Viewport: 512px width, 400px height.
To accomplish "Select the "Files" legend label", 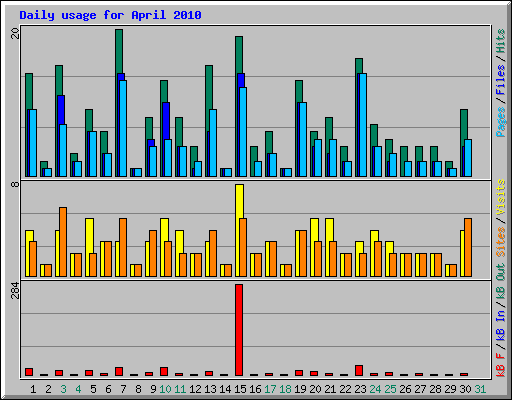I will [x=501, y=80].
